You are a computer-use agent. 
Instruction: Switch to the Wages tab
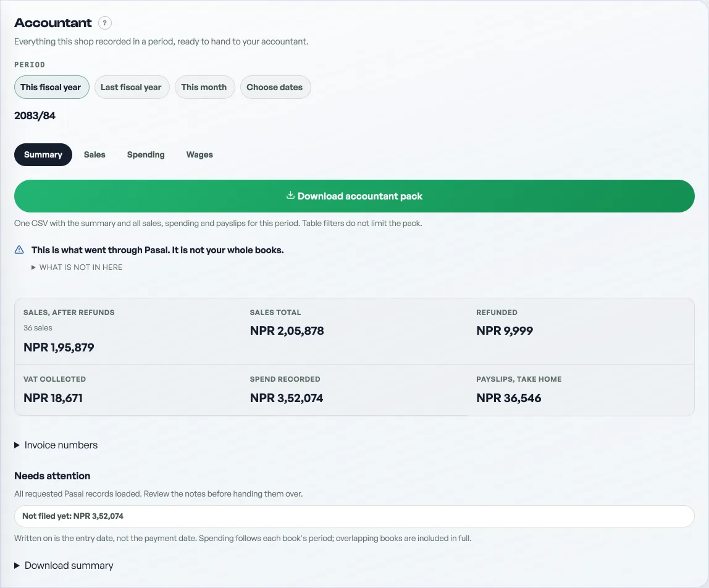(x=199, y=154)
